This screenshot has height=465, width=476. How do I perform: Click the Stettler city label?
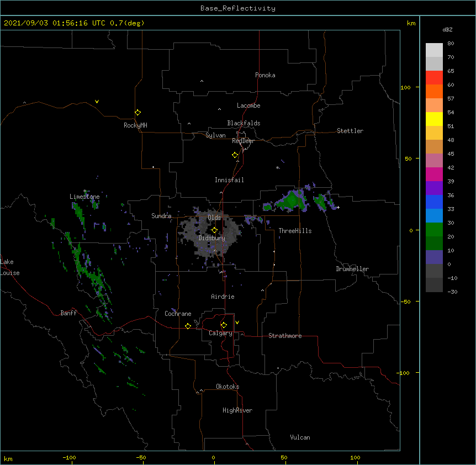coord(350,131)
